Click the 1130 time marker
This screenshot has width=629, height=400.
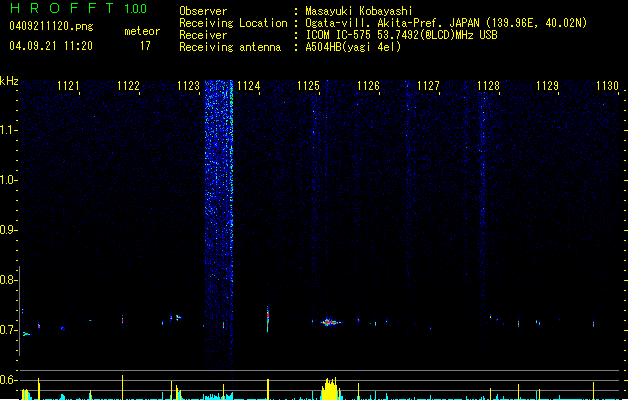click(x=607, y=86)
